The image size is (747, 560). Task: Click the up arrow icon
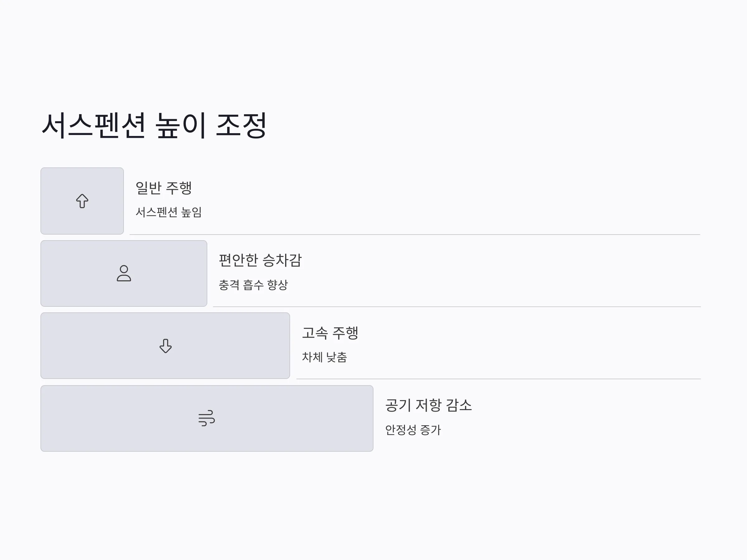tap(82, 201)
